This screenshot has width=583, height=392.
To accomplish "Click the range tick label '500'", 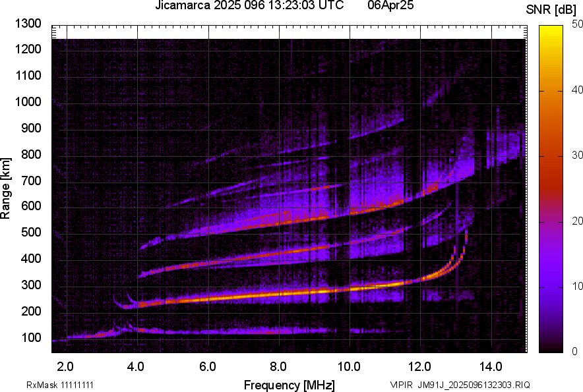I will click(31, 232).
